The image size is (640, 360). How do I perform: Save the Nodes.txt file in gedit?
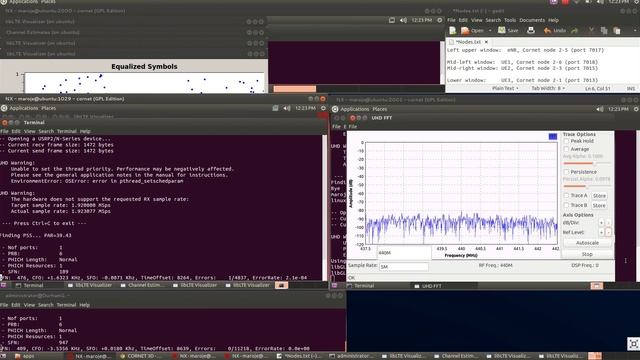[508, 30]
